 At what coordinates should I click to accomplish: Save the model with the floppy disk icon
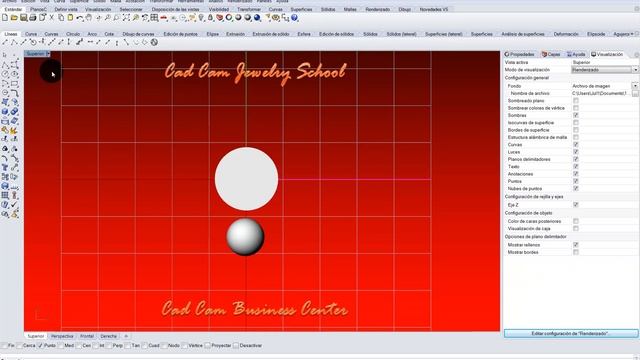coord(23,18)
